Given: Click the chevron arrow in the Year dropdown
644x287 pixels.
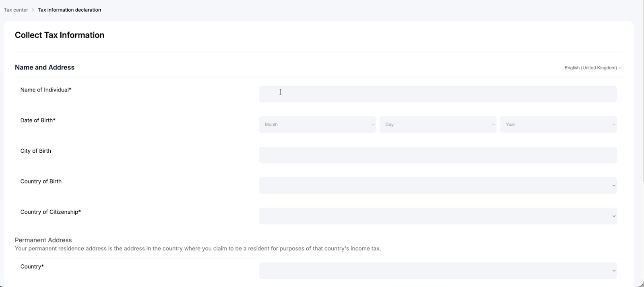Looking at the screenshot, I should click(613, 125).
